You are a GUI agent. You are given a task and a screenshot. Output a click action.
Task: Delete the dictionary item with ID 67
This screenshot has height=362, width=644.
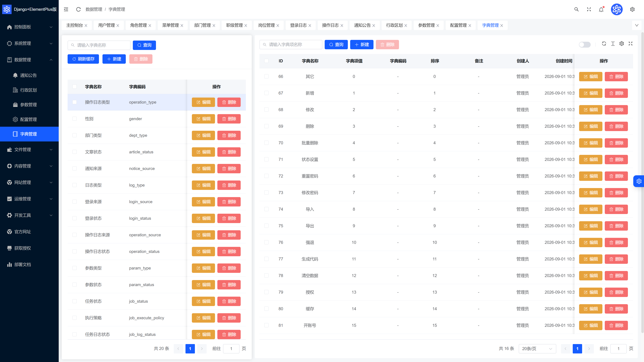coord(616,93)
